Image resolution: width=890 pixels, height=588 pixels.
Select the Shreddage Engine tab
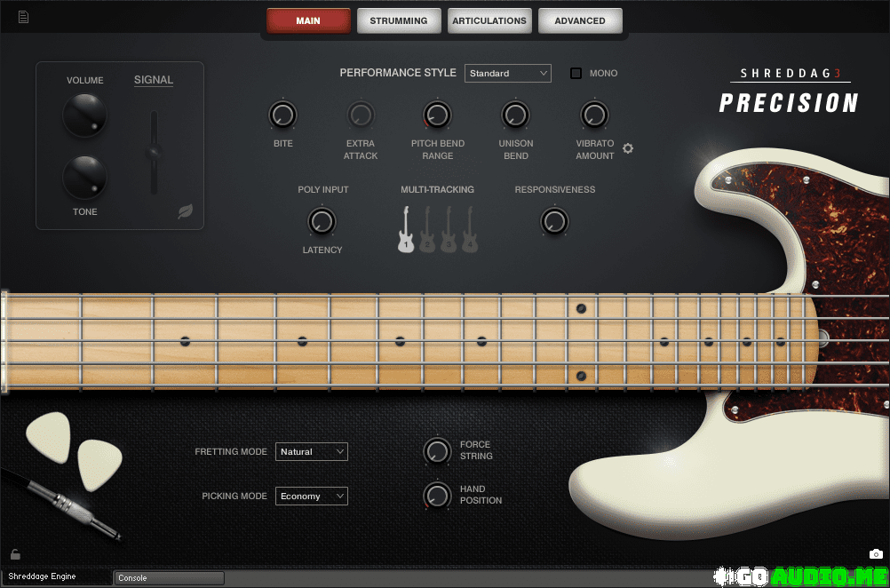pyautogui.click(x=56, y=577)
